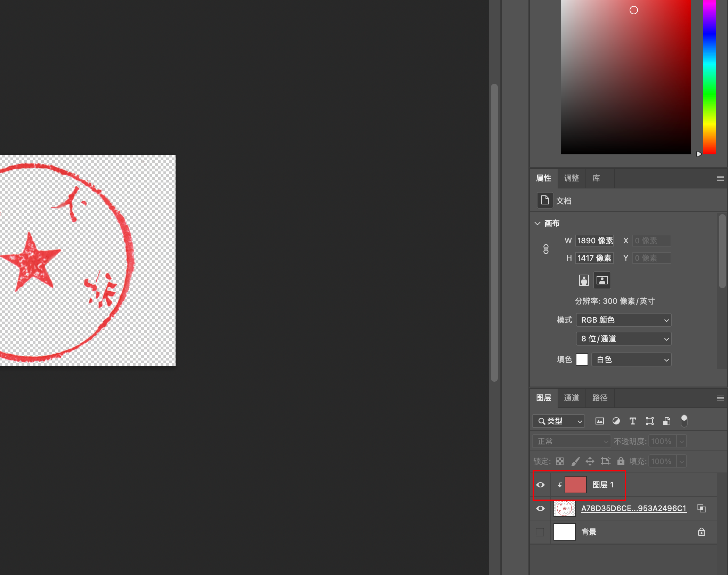The height and width of the screenshot is (575, 728).
Task: Click the white 填色 color swatch
Action: [x=582, y=359]
